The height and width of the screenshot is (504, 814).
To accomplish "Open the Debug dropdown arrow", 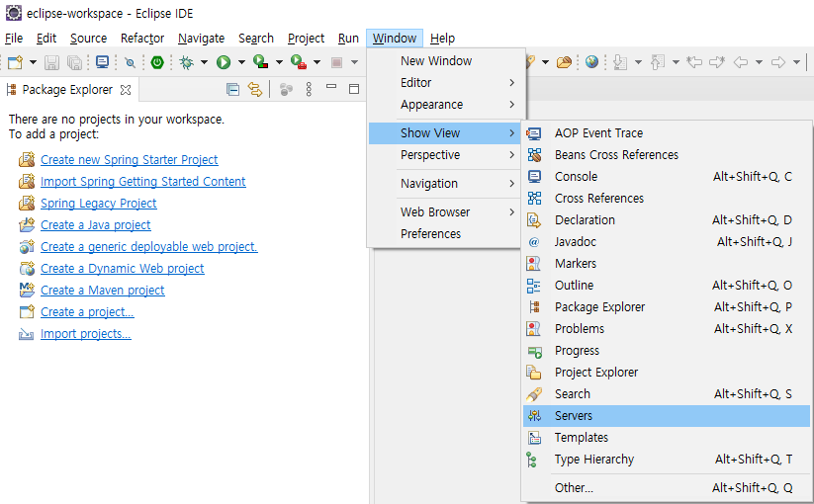I will tap(204, 62).
